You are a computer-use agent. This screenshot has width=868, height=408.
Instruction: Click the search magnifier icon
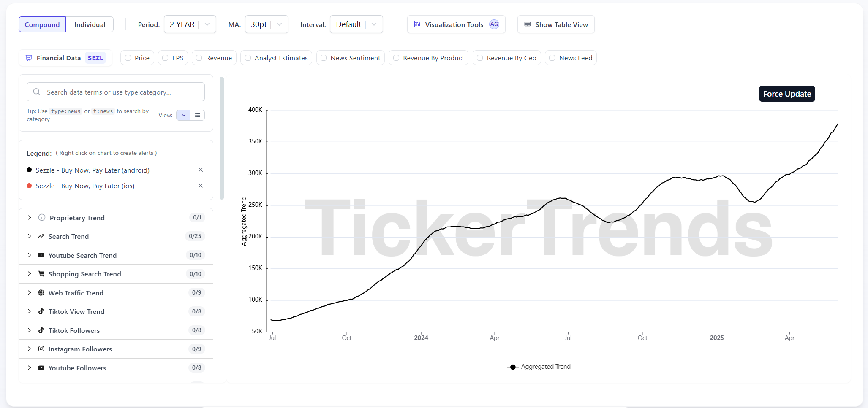(x=37, y=92)
